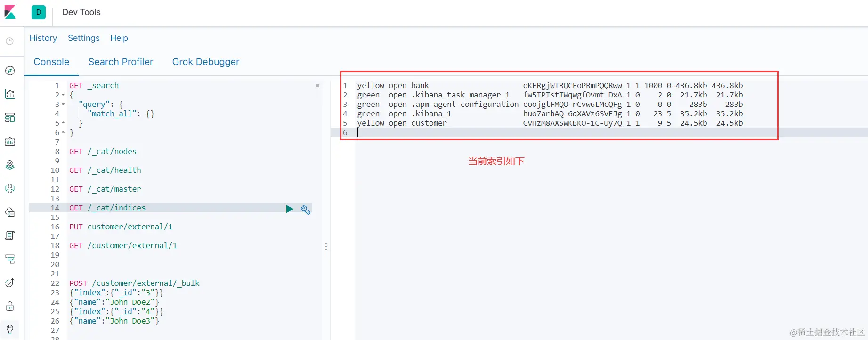868x340 pixels.
Task: Open SIEM lock icon in sidebar
Action: [x=10, y=306]
